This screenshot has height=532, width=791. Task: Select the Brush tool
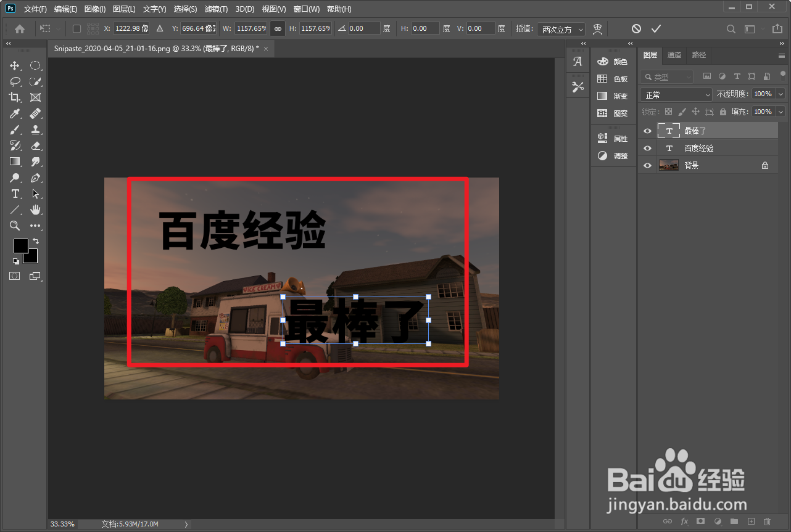click(x=15, y=129)
